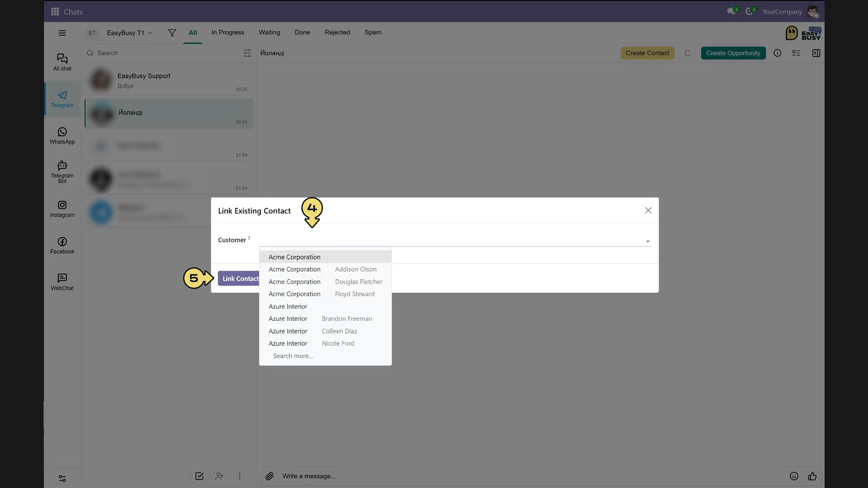868x488 pixels.
Task: Click the refresh icon beside Create Contact
Action: point(688,53)
